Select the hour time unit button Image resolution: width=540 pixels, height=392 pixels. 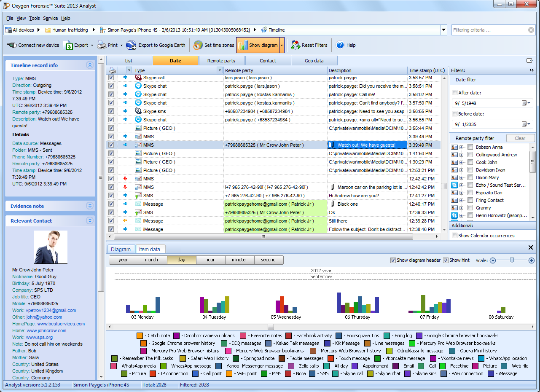pyautogui.click(x=210, y=260)
